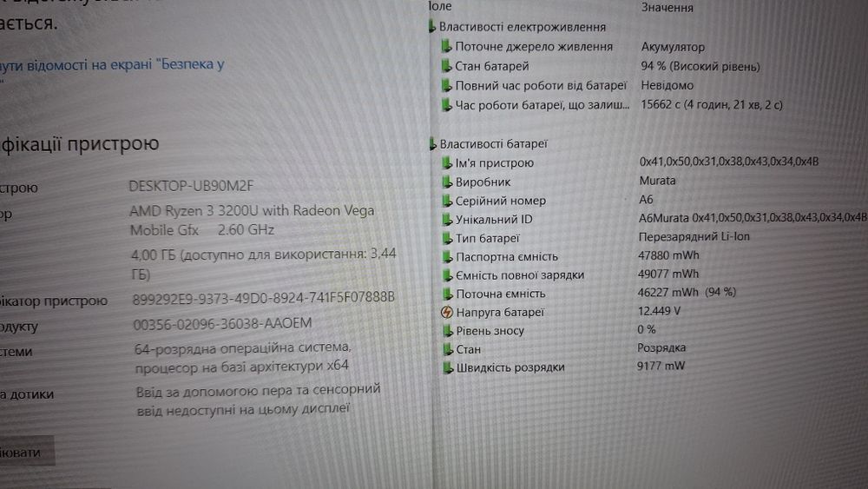
Task: Click the icon beside 'Час роботи батареї, що залиш...'
Action: click(447, 105)
